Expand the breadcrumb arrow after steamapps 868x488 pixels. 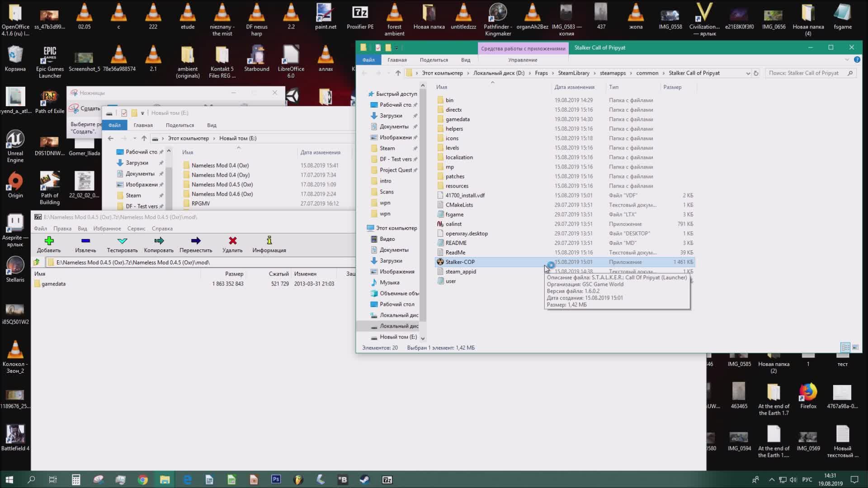tap(631, 73)
